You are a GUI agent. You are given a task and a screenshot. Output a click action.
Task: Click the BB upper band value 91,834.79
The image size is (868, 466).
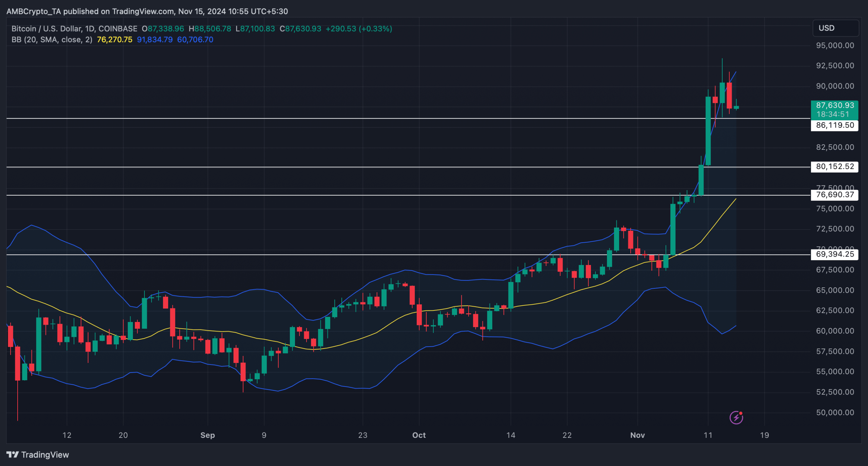click(155, 40)
